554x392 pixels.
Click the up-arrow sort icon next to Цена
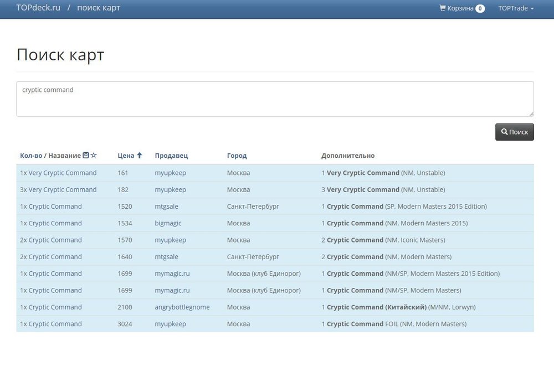140,156
